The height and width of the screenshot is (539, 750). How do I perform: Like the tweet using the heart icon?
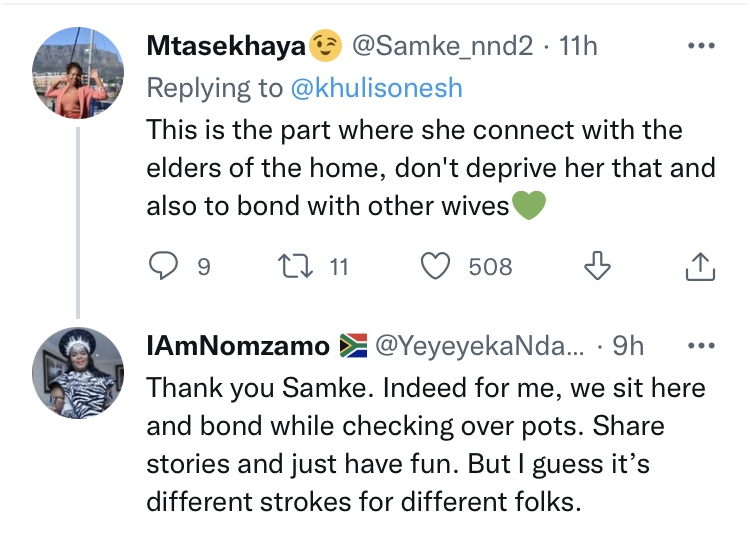pos(435,266)
